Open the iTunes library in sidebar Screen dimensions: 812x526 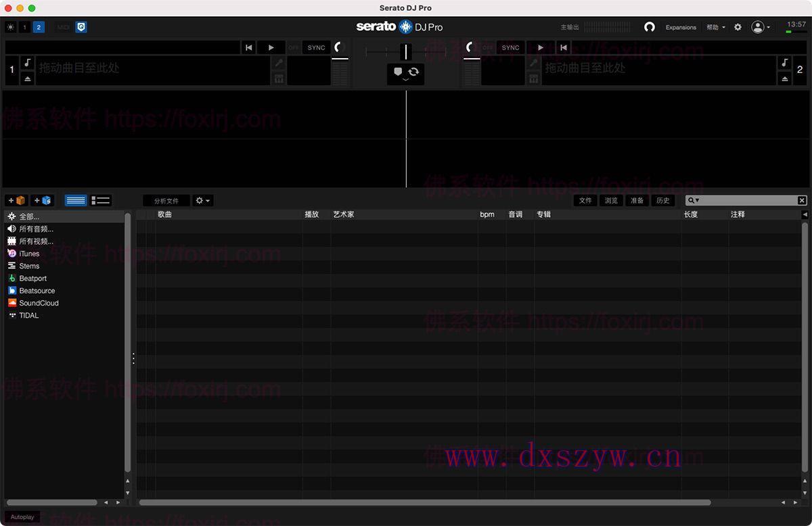[65, 254]
